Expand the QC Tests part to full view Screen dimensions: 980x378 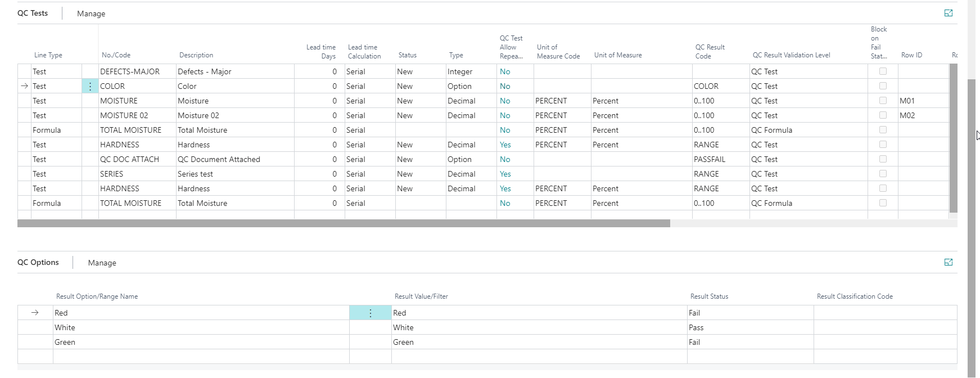click(x=948, y=13)
